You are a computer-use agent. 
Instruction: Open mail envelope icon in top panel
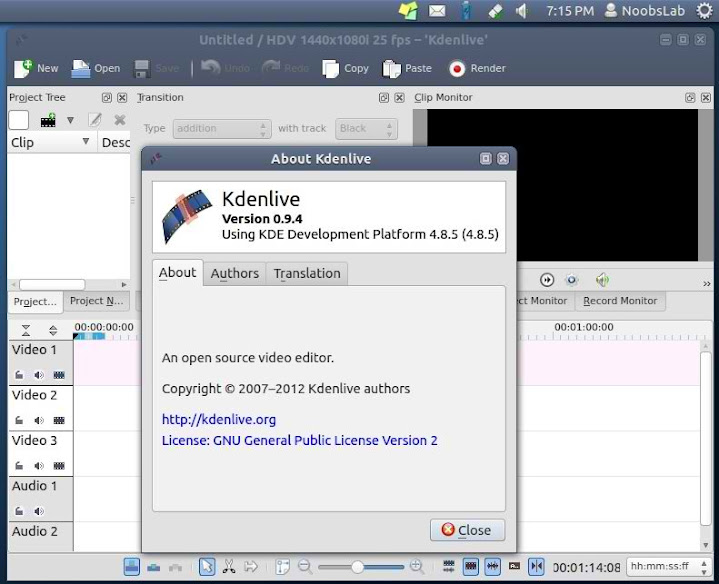(437, 11)
